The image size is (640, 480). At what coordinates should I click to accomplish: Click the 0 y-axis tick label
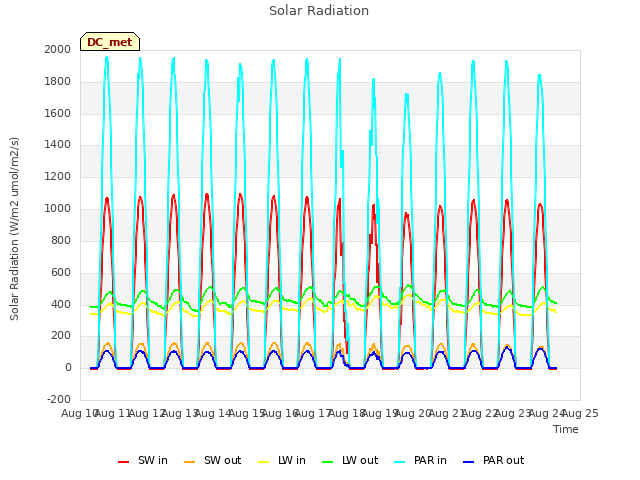[68, 367]
